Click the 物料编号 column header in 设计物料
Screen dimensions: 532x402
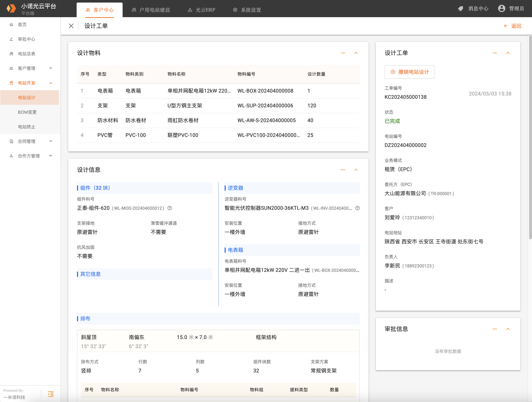246,74
